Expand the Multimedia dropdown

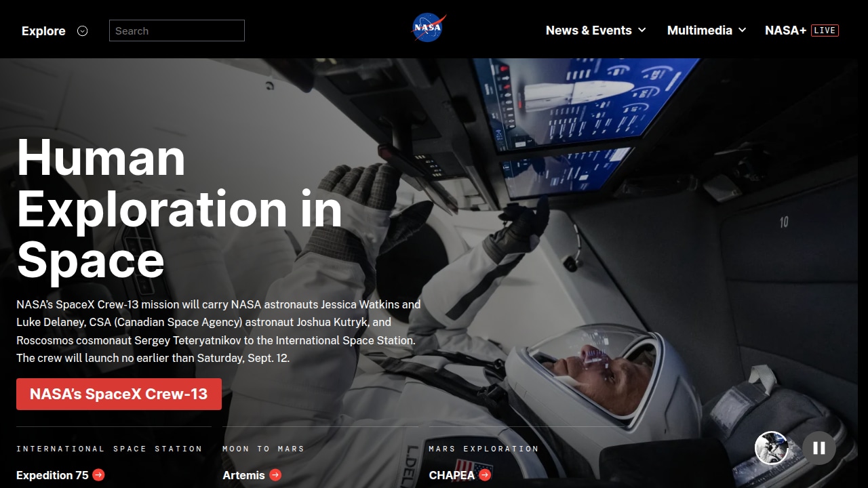point(707,30)
